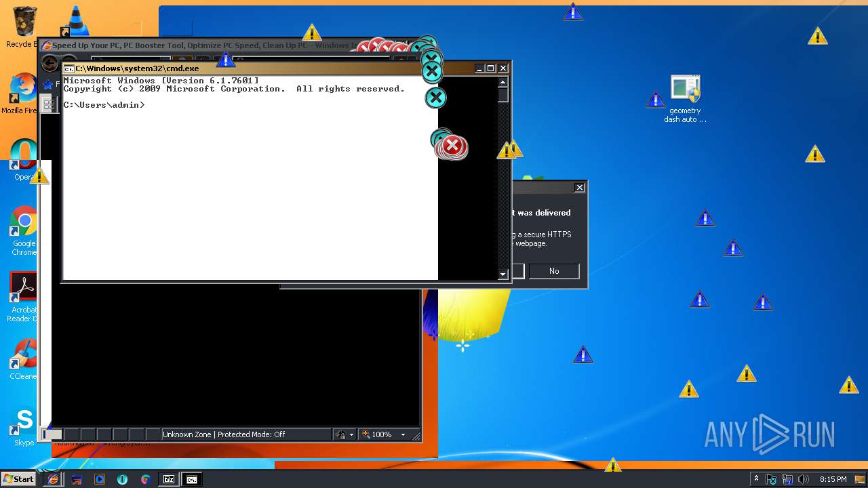Click the teal X circle beside the prompt line
The height and width of the screenshot is (488, 868).
coord(435,98)
